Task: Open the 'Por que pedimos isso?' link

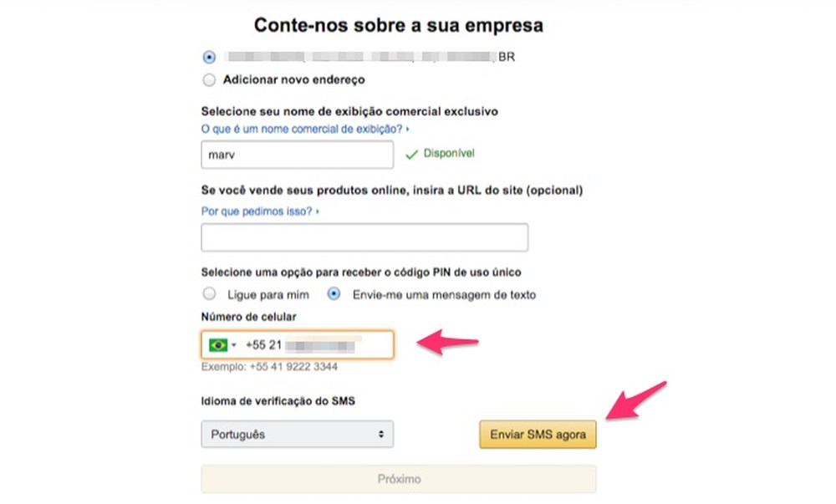Action: pos(255,211)
